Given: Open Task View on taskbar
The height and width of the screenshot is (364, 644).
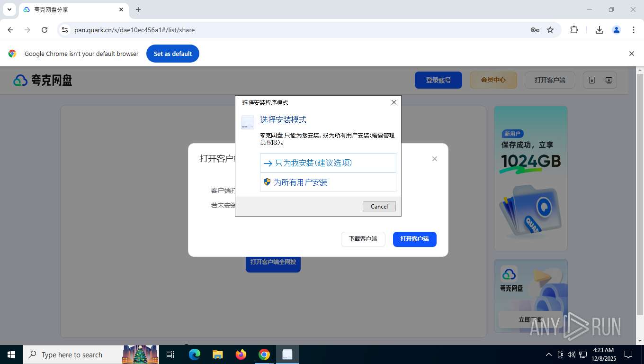Looking at the screenshot, I should click(170, 355).
